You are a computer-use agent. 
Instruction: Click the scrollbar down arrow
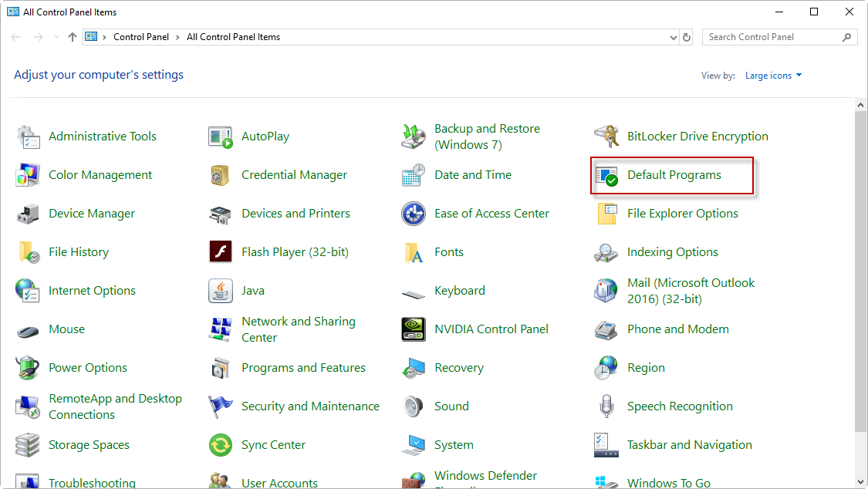point(860,482)
